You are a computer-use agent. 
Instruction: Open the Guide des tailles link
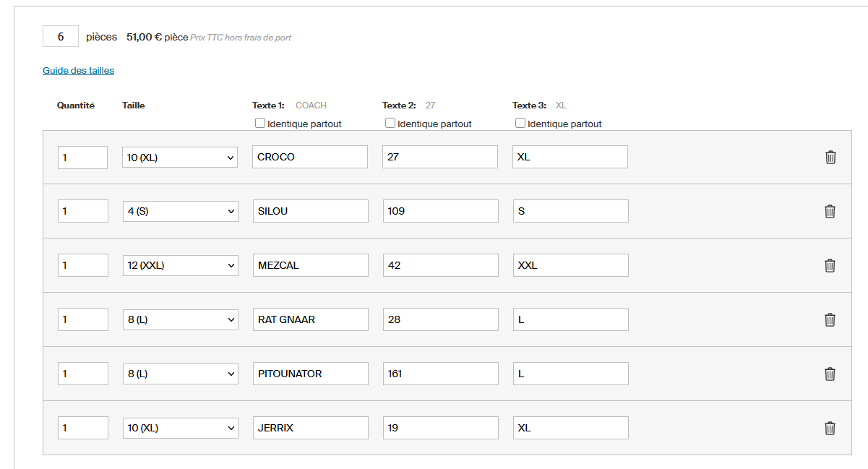click(x=78, y=70)
